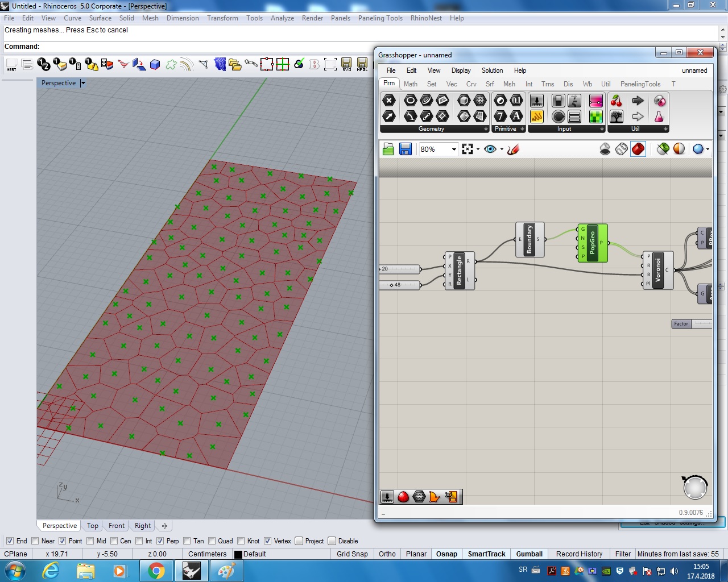Toggle the Perp osnap checkbox
The image size is (728, 582).
click(x=160, y=541)
